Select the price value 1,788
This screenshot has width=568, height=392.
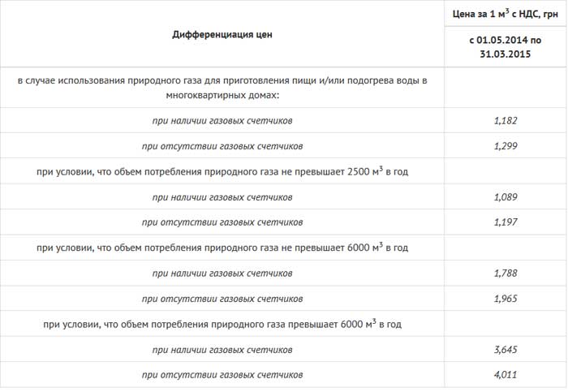tap(505, 274)
